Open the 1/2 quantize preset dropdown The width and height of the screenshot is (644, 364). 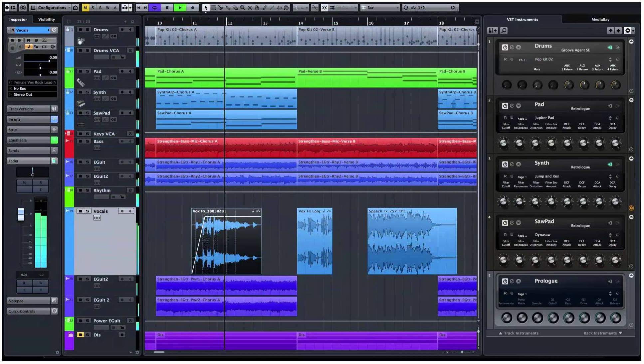pos(437,8)
